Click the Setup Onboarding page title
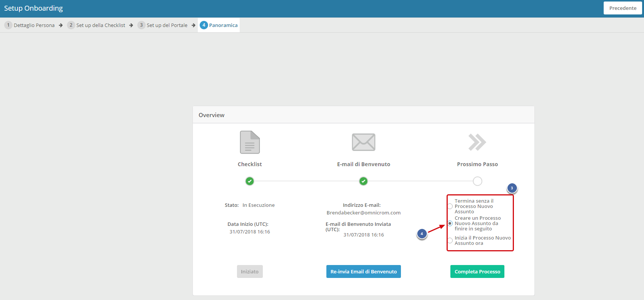The image size is (644, 300). point(33,8)
